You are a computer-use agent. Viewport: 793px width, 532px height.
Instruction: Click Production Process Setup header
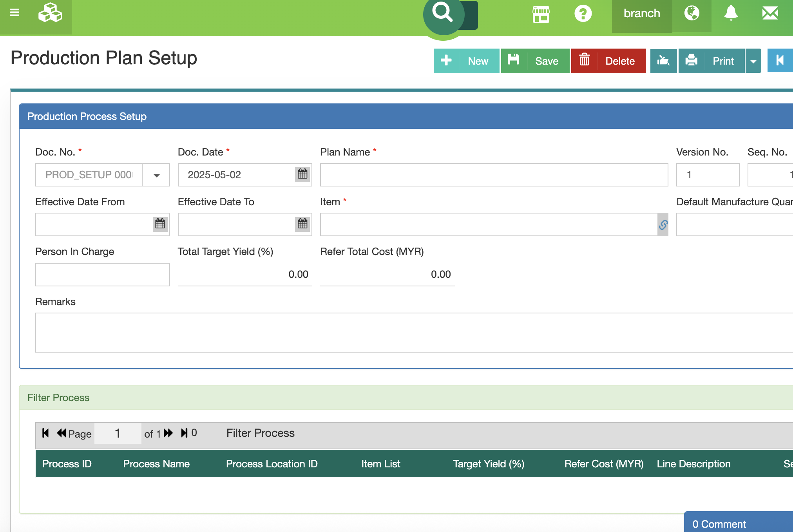406,116
